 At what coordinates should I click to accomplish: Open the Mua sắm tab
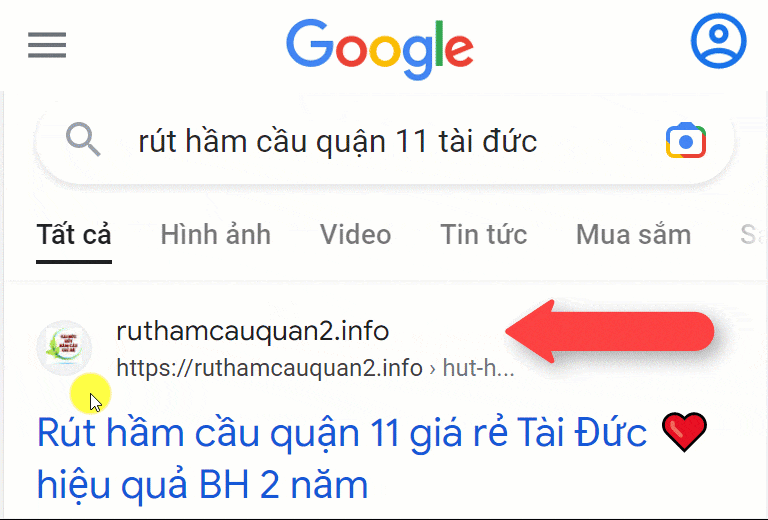click(x=633, y=235)
